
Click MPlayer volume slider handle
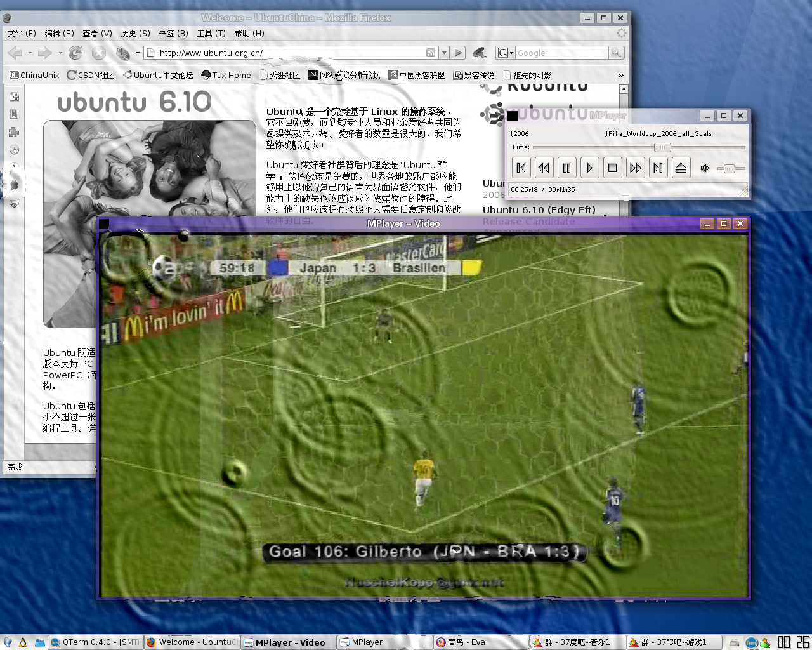[730, 168]
